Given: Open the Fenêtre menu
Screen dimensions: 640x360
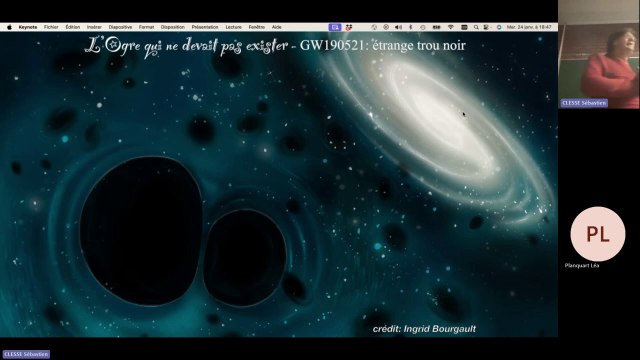Looking at the screenshot, I should pos(257,27).
